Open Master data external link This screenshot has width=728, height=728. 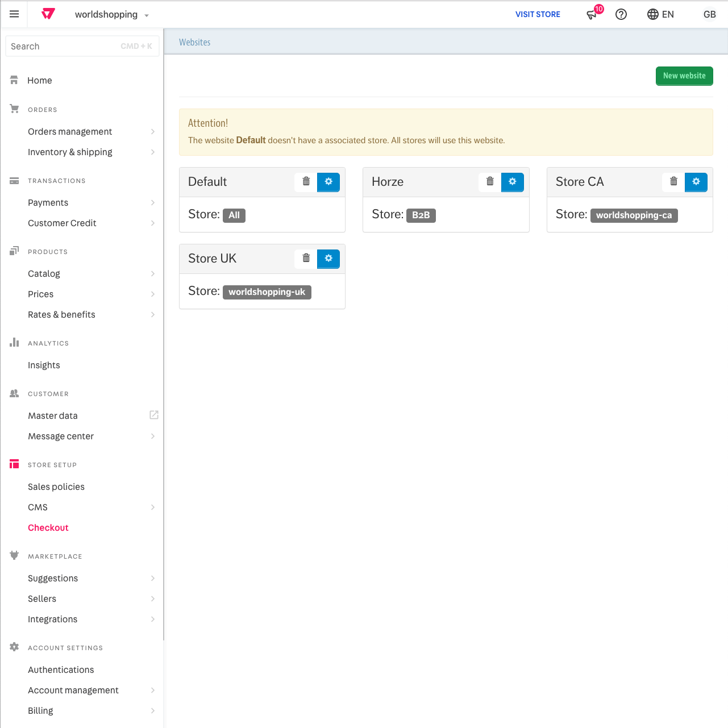[x=153, y=415]
